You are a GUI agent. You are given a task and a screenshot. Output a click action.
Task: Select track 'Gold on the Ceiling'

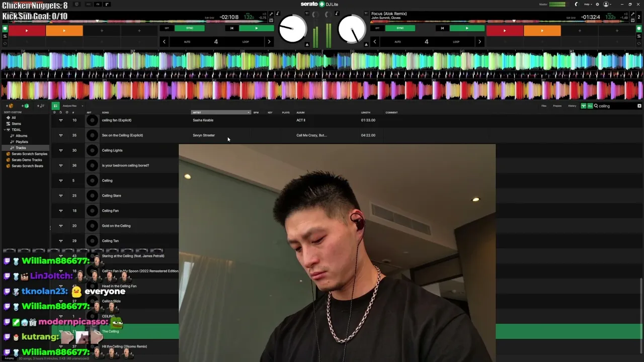(x=115, y=226)
